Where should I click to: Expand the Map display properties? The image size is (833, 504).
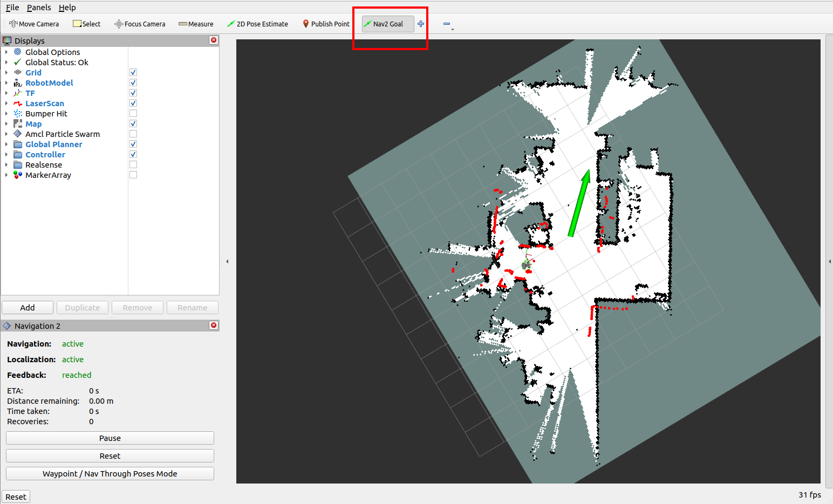pos(6,124)
